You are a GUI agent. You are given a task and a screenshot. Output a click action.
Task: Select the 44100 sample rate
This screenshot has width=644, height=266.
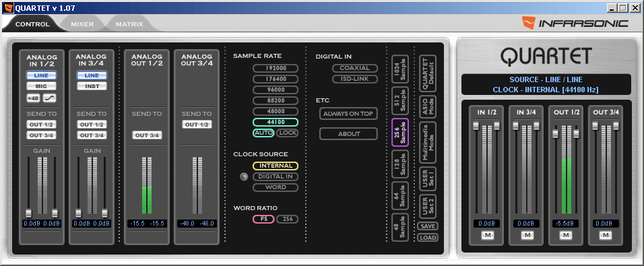pyautogui.click(x=275, y=122)
